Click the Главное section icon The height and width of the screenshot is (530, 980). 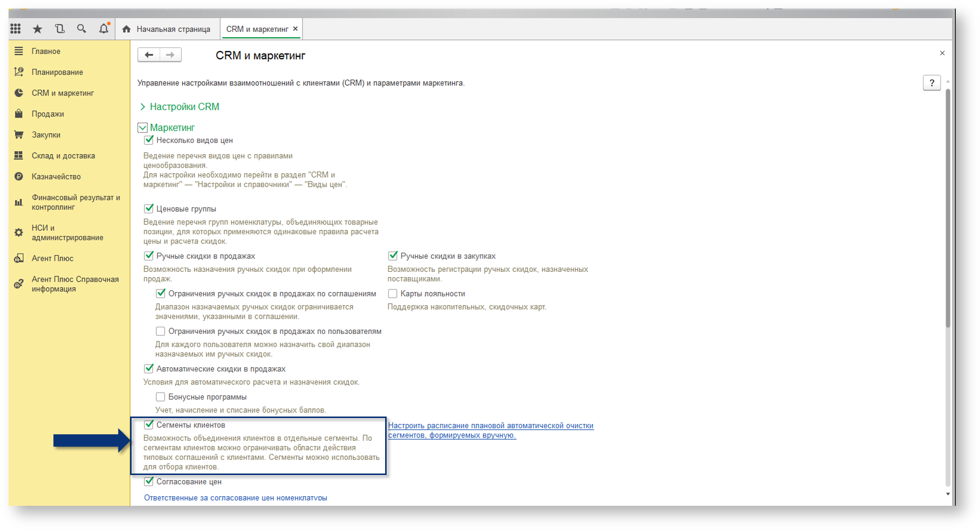tap(19, 51)
